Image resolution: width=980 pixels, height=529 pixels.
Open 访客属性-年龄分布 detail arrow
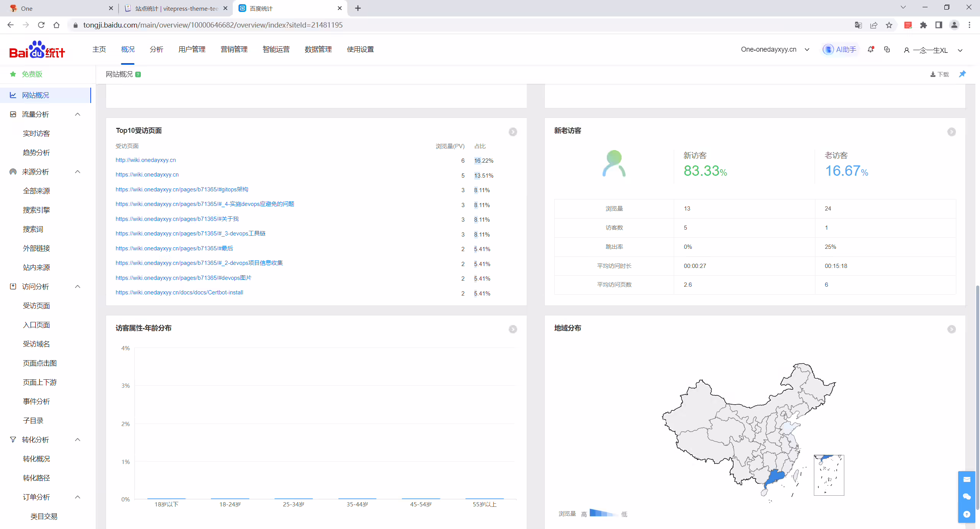513,329
